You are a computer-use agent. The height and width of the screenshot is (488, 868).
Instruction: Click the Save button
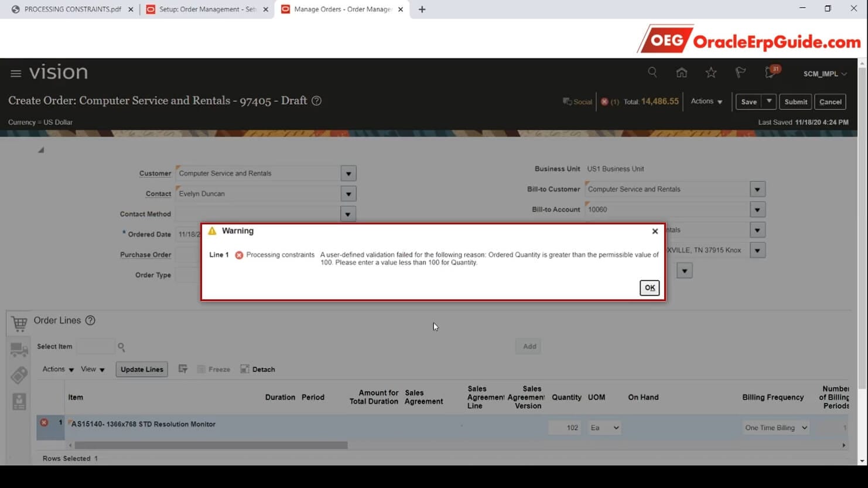749,101
